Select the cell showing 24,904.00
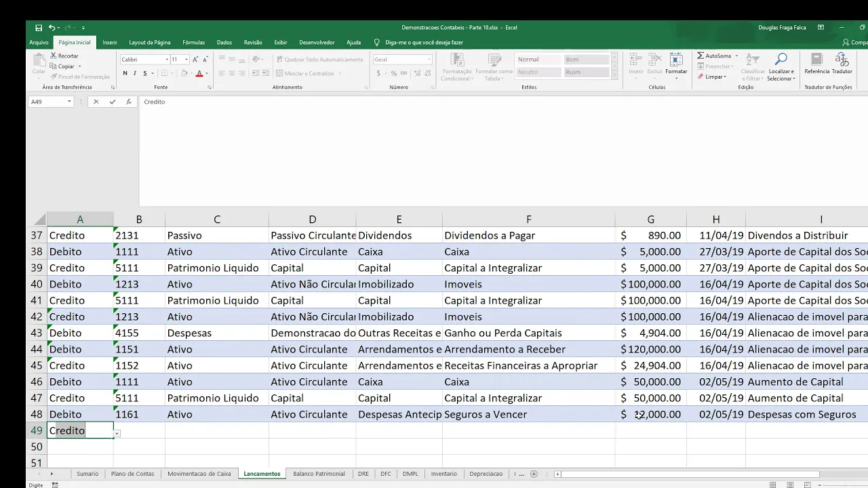The width and height of the screenshot is (868, 488). pos(651,365)
